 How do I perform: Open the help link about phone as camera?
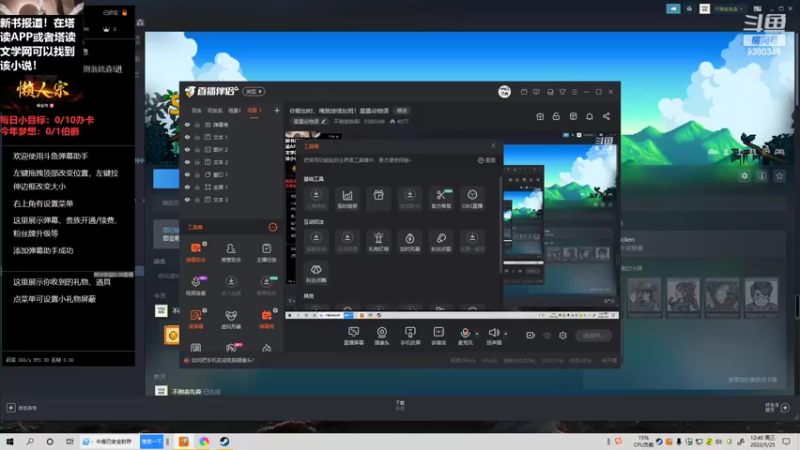(x=222, y=360)
